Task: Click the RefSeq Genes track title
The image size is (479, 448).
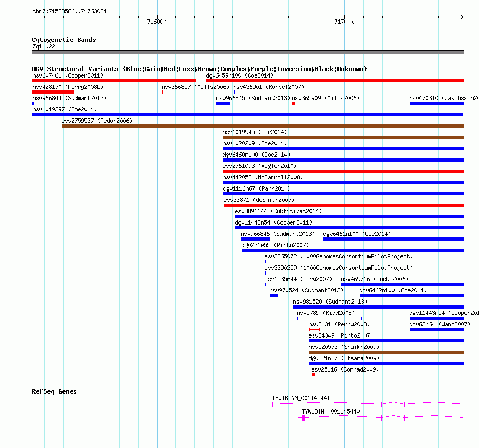Action: pyautogui.click(x=54, y=392)
